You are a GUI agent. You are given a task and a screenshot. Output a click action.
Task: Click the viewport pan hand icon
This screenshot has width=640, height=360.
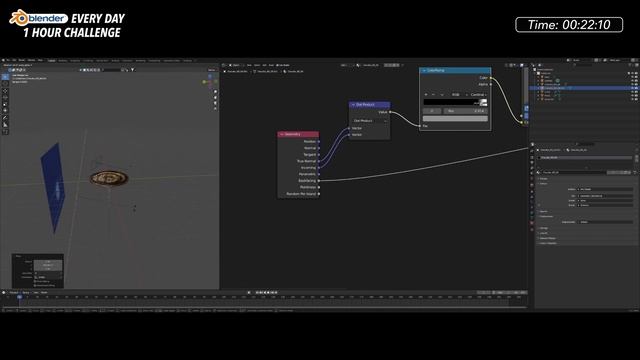[216, 98]
